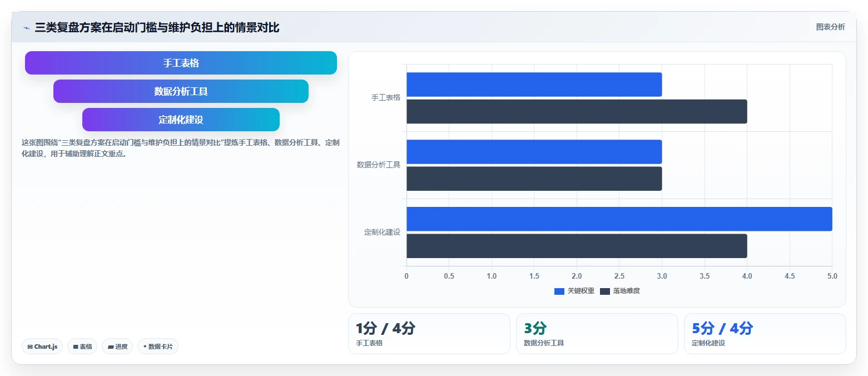Click the dark 落地难度 bar for 数据分析工具
Viewport: 868px width, 376px height.
point(534,179)
